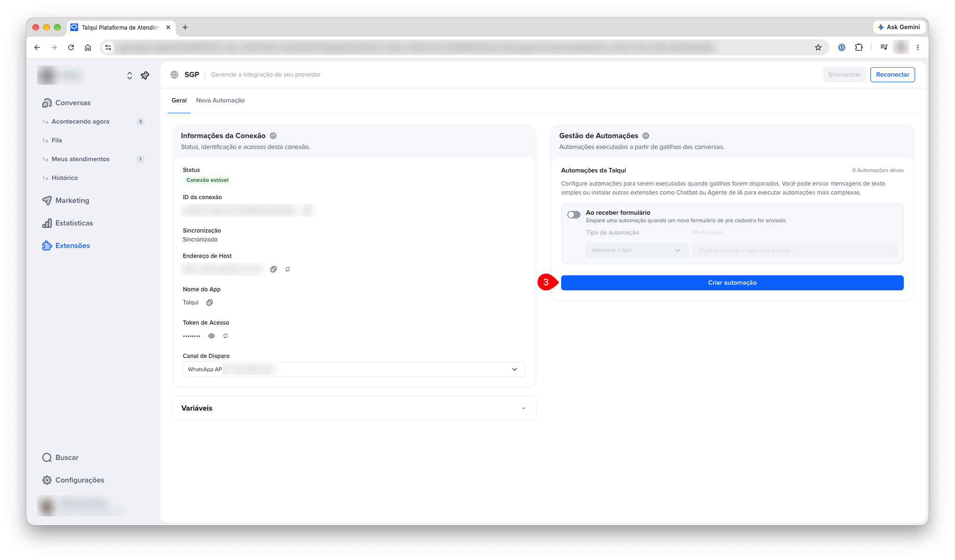Refresh the Endereço de Host icon

point(288,269)
